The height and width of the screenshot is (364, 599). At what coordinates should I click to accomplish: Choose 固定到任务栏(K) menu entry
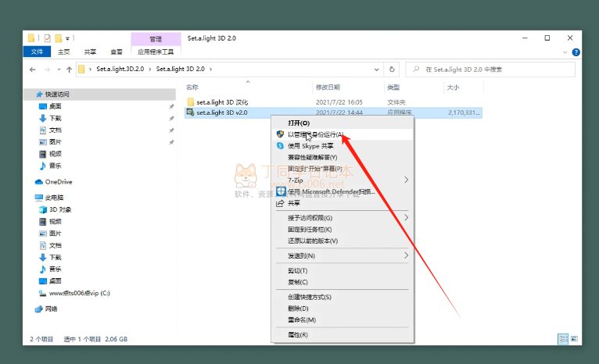point(343,230)
